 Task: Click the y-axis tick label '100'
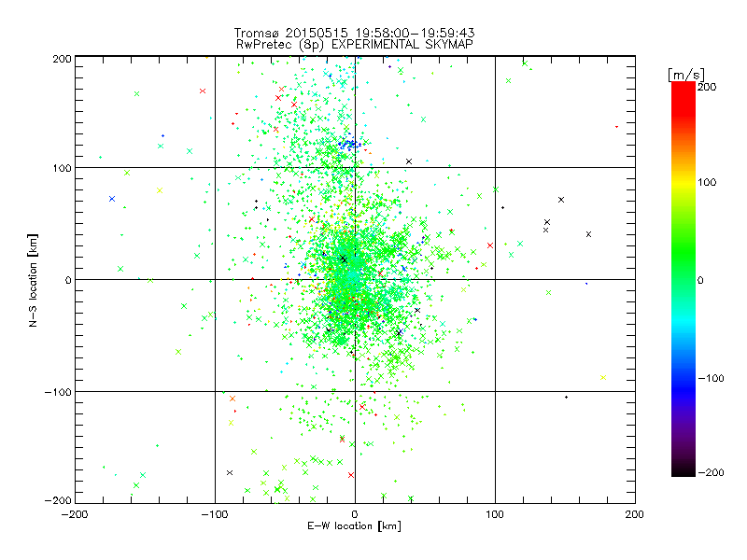pos(62,168)
